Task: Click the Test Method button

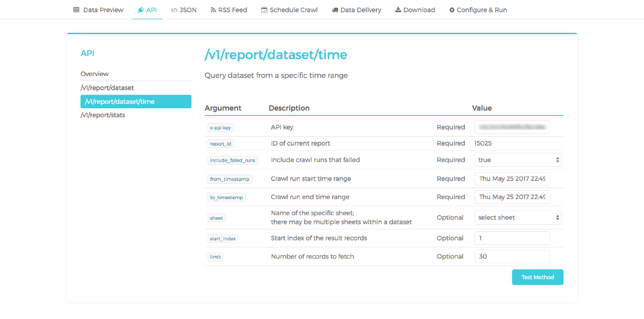Action: coord(538,277)
